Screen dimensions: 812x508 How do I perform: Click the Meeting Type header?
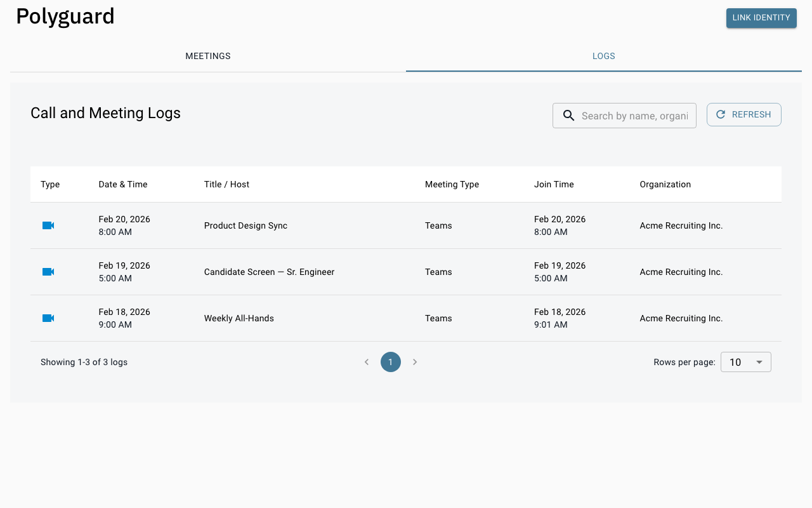452,184
